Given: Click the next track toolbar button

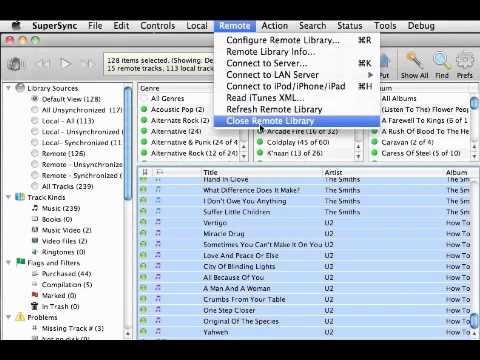Looking at the screenshot, I should (87, 63).
